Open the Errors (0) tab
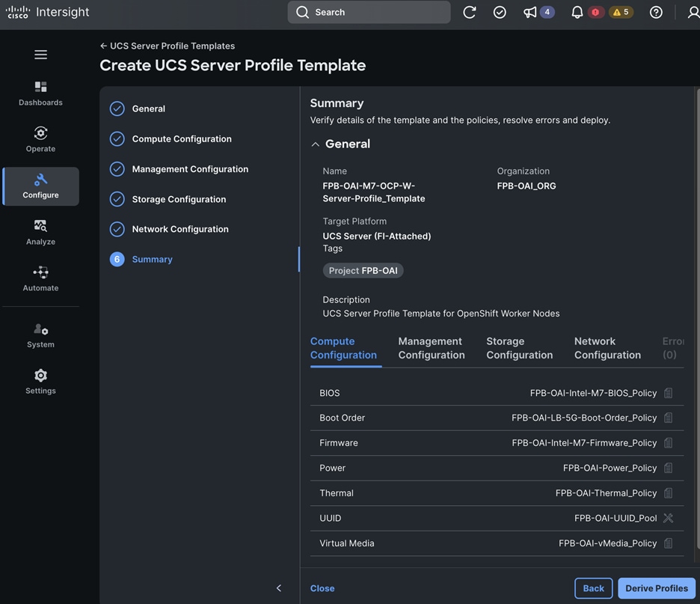 point(673,348)
